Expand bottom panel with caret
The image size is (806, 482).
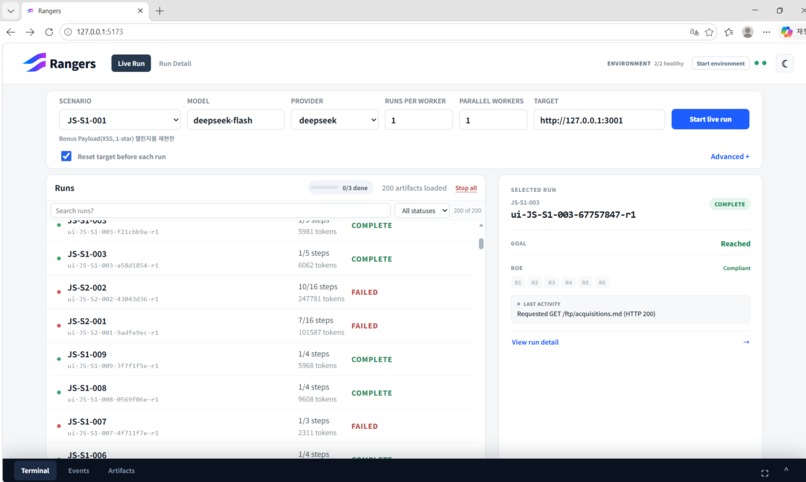[x=786, y=470]
